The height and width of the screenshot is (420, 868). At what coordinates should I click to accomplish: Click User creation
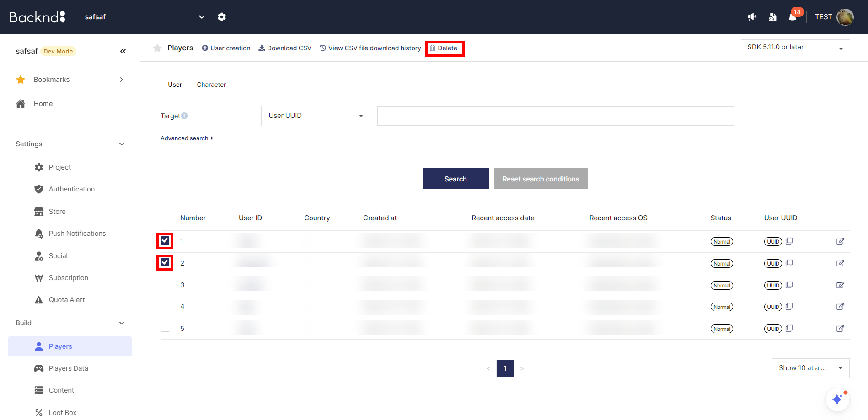[x=226, y=48]
